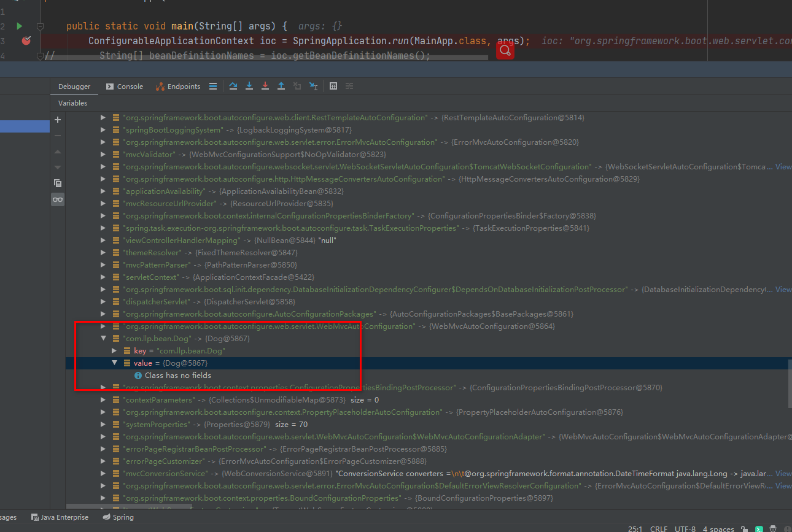The height and width of the screenshot is (532, 792).
Task: Click the Evaluate Expression calculator icon
Action: coord(333,86)
